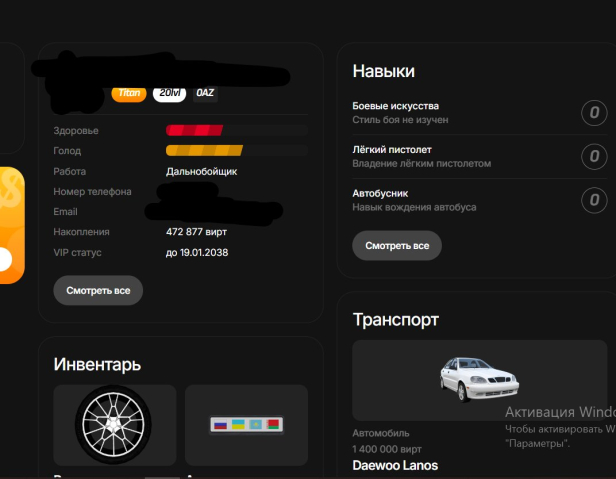Open the Боевые искусства skill entry
The height and width of the screenshot is (479, 616).
click(396, 106)
